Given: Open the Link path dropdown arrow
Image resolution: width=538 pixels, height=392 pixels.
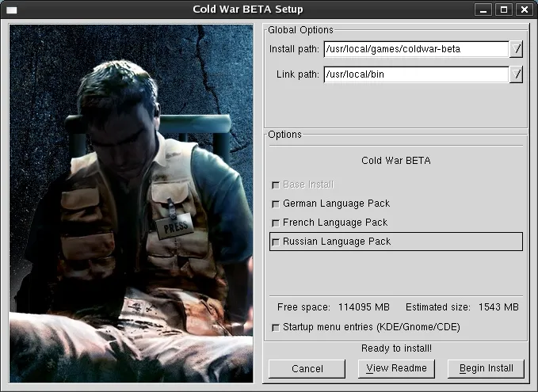Looking at the screenshot, I should tap(516, 74).
